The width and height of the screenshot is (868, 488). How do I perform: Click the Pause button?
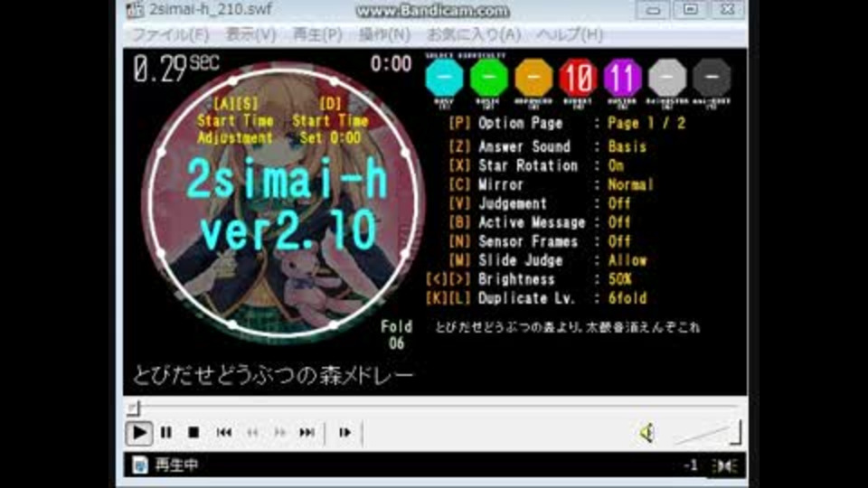(x=166, y=433)
